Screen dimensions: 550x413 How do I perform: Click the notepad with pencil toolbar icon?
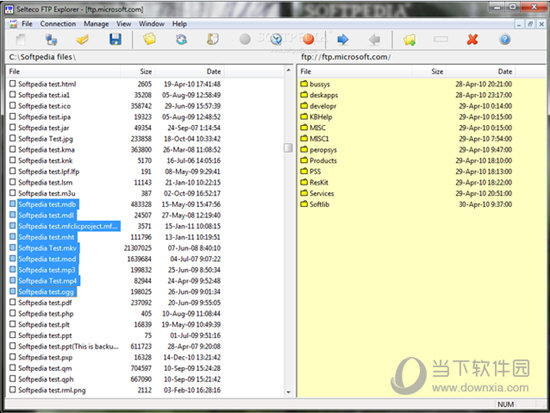coord(212,39)
